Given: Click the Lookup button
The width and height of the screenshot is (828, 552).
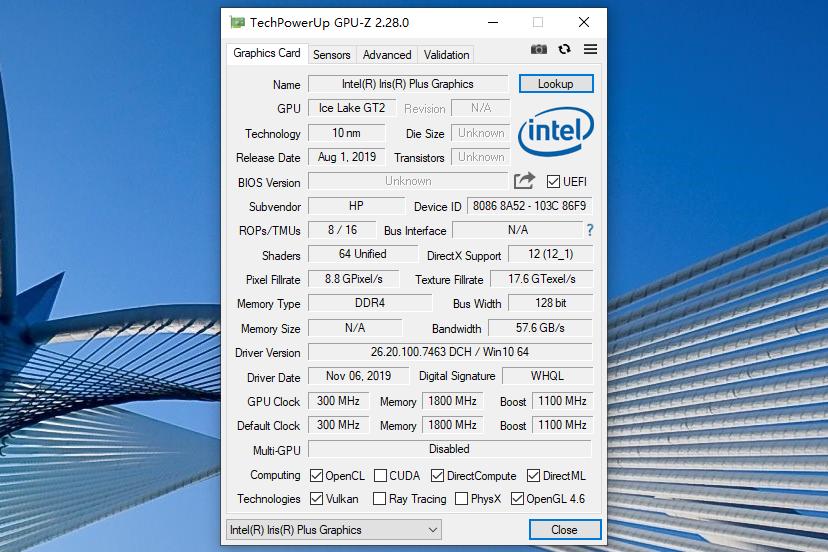Looking at the screenshot, I should (x=556, y=83).
